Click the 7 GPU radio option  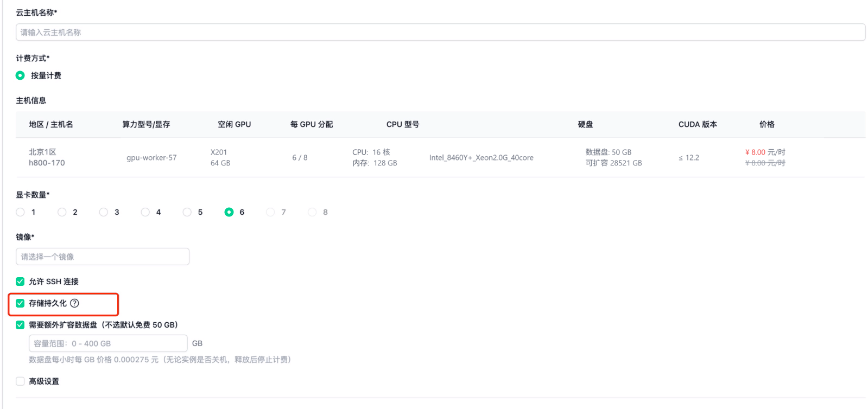click(270, 212)
